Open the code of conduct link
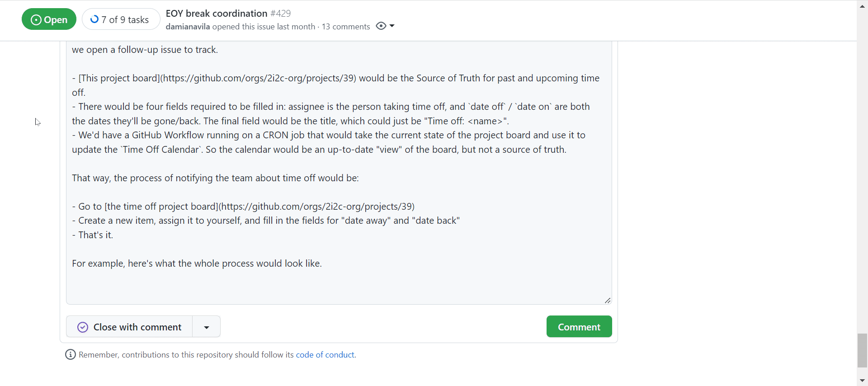This screenshot has height=386, width=868. (325, 354)
